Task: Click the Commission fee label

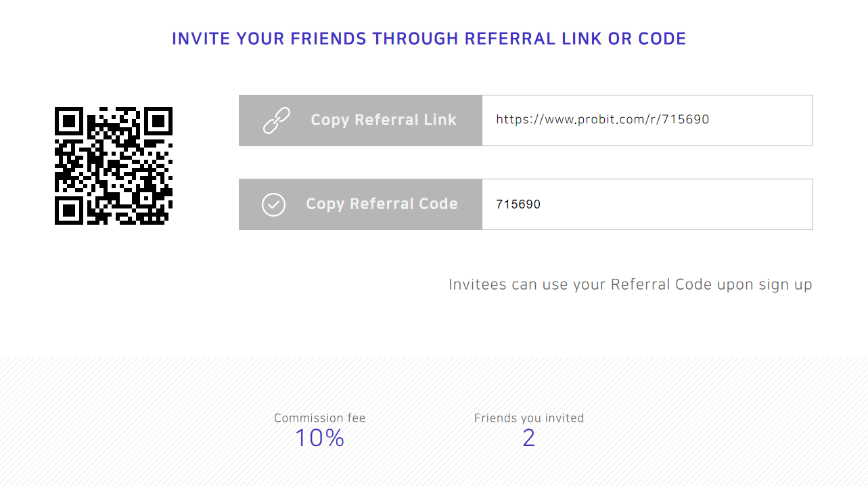Action: [x=319, y=418]
